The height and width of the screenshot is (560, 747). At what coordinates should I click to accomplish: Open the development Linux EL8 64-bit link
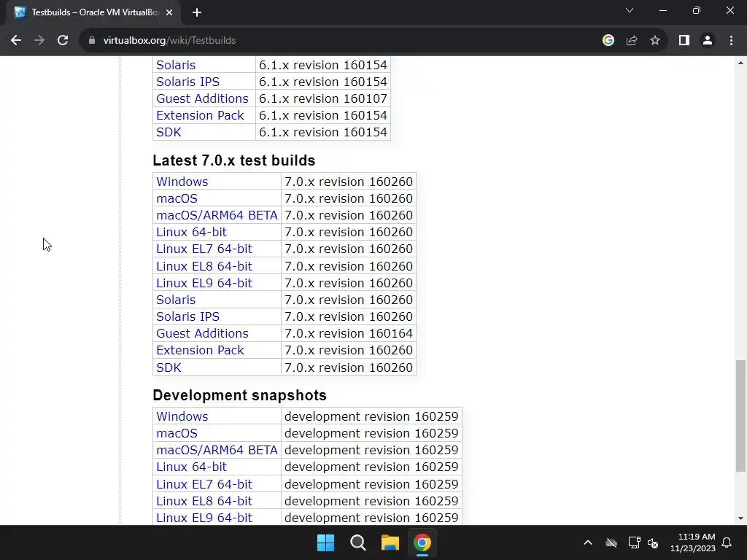(x=204, y=501)
